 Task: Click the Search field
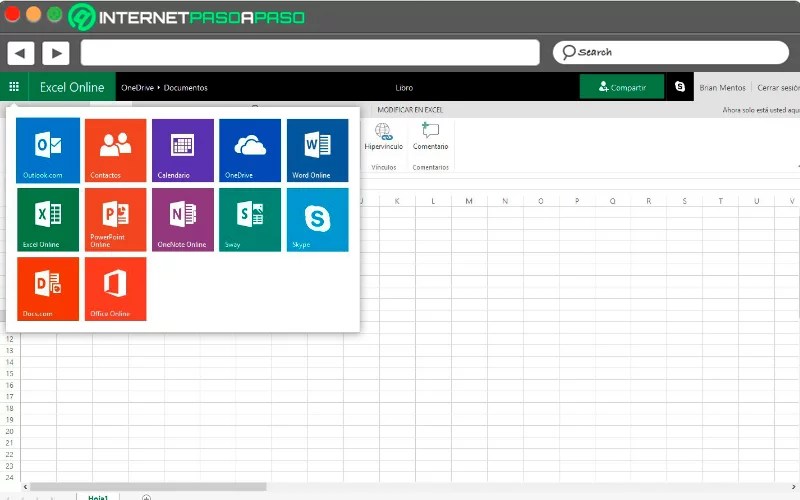tap(670, 52)
